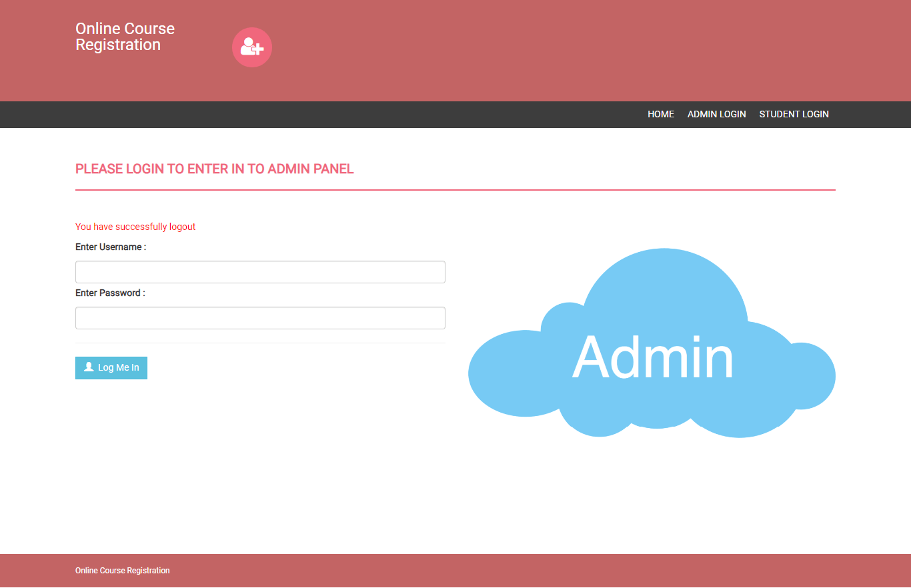The width and height of the screenshot is (911, 588).
Task: Click the Online Course Registration header title
Action: click(125, 37)
